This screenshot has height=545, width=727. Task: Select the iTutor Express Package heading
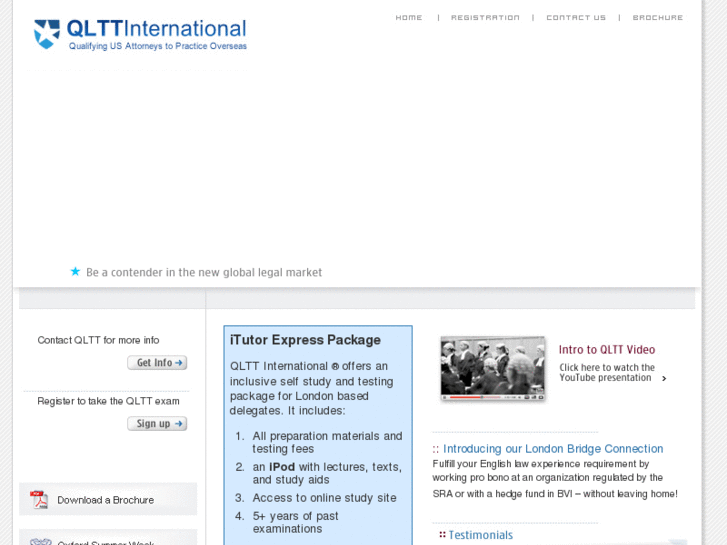pos(305,340)
